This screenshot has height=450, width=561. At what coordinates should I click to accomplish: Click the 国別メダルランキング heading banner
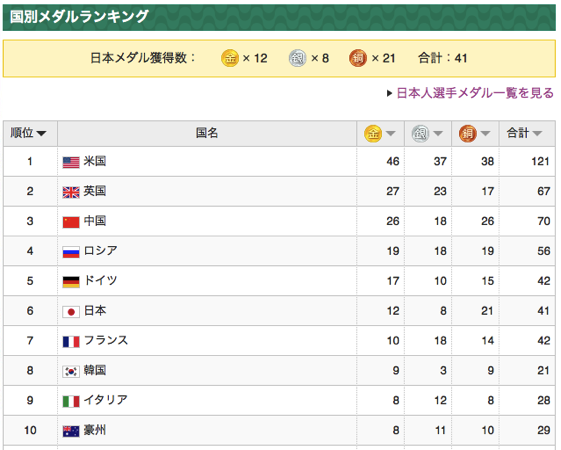coord(279,17)
